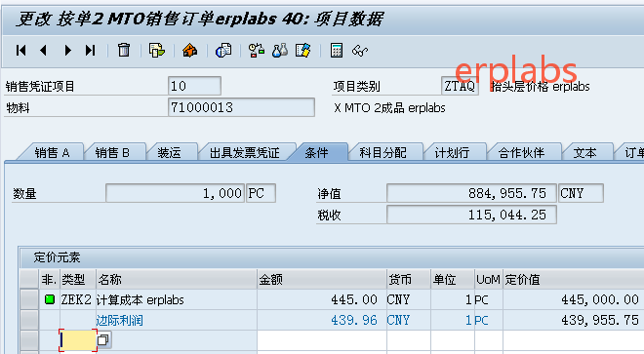This screenshot has width=644, height=354.
Task: Select the 边际利润 row with its row selector
Action: click(29, 320)
